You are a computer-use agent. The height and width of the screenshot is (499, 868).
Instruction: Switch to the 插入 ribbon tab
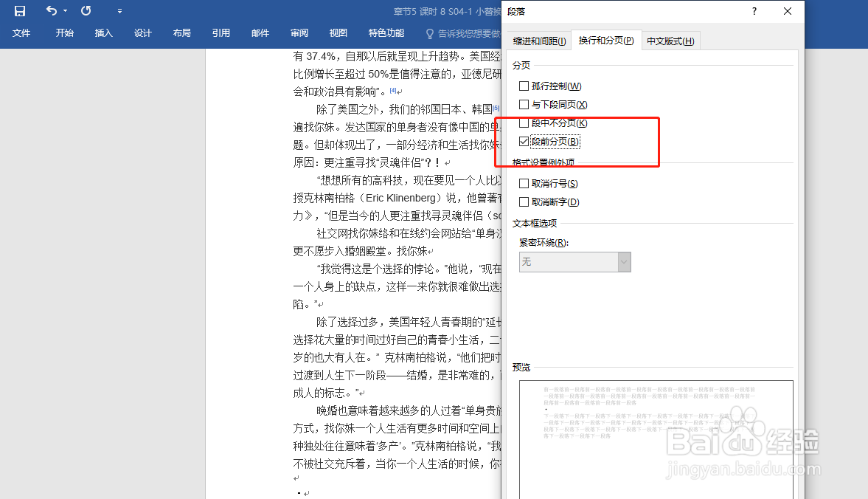(x=103, y=33)
